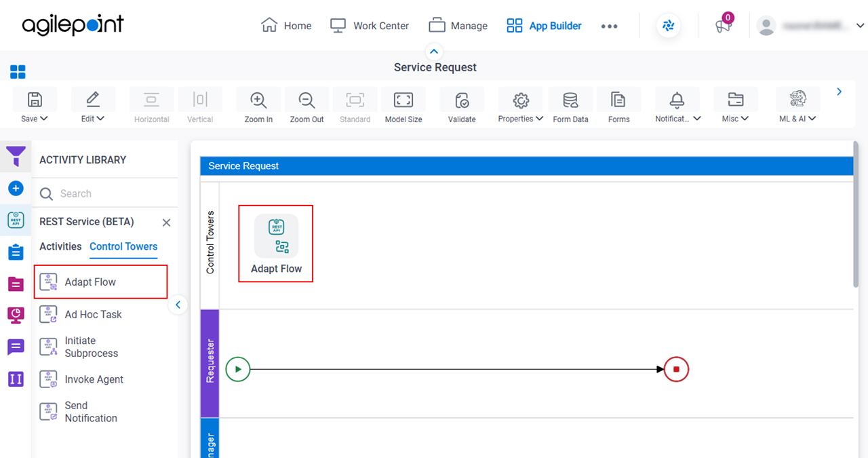Screen dimensions: 868x458
Task: Close the REST Service (BETA) panel
Action: coord(166,223)
